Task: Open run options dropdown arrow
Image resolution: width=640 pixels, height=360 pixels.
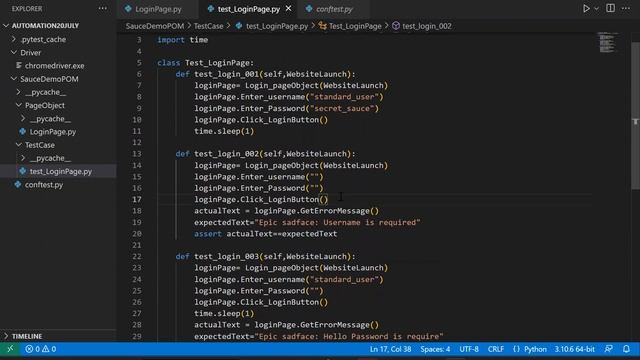Action: click(x=596, y=9)
